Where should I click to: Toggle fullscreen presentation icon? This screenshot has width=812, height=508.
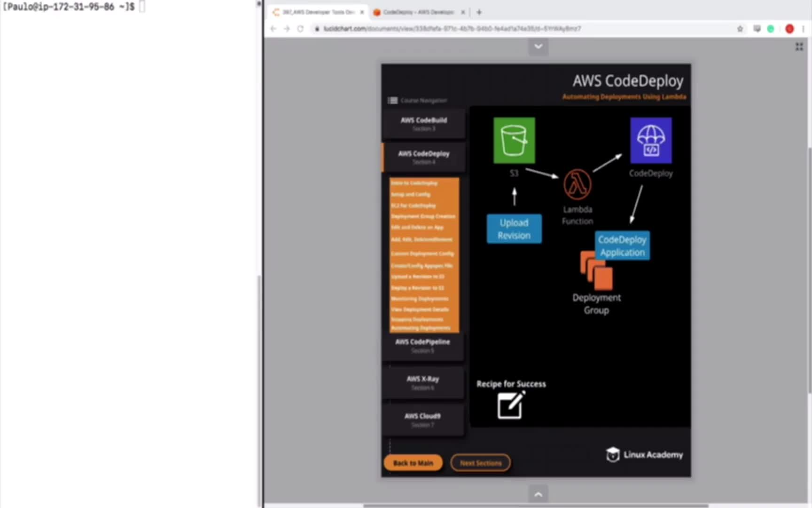click(x=799, y=47)
